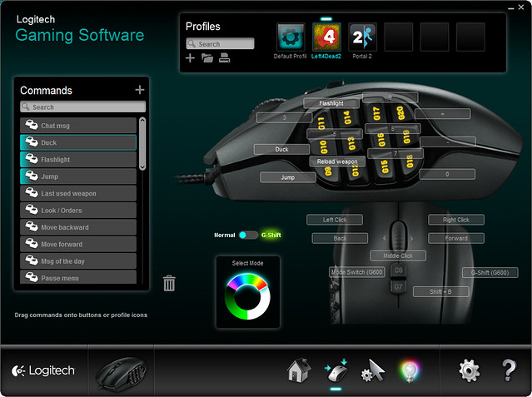This screenshot has width=532, height=397.
Task: Click the Commands search field
Action: (x=83, y=107)
